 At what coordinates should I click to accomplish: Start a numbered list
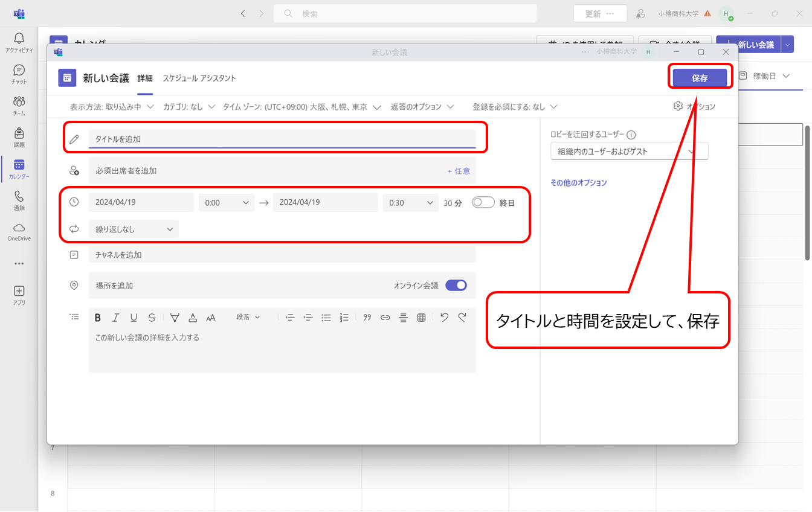coord(344,318)
